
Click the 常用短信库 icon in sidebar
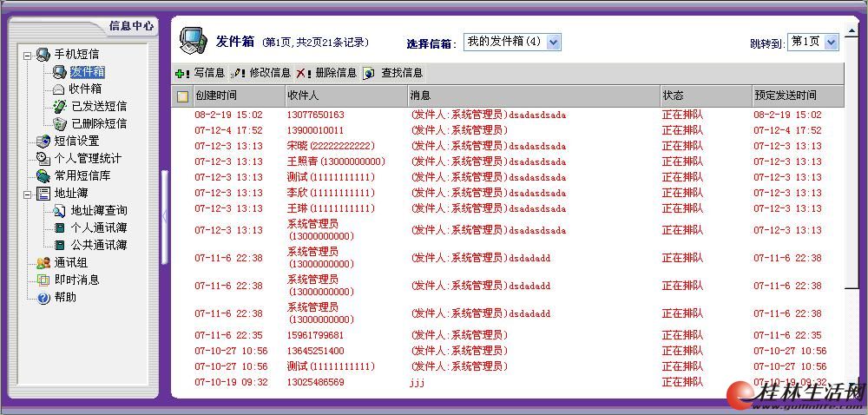tap(43, 175)
